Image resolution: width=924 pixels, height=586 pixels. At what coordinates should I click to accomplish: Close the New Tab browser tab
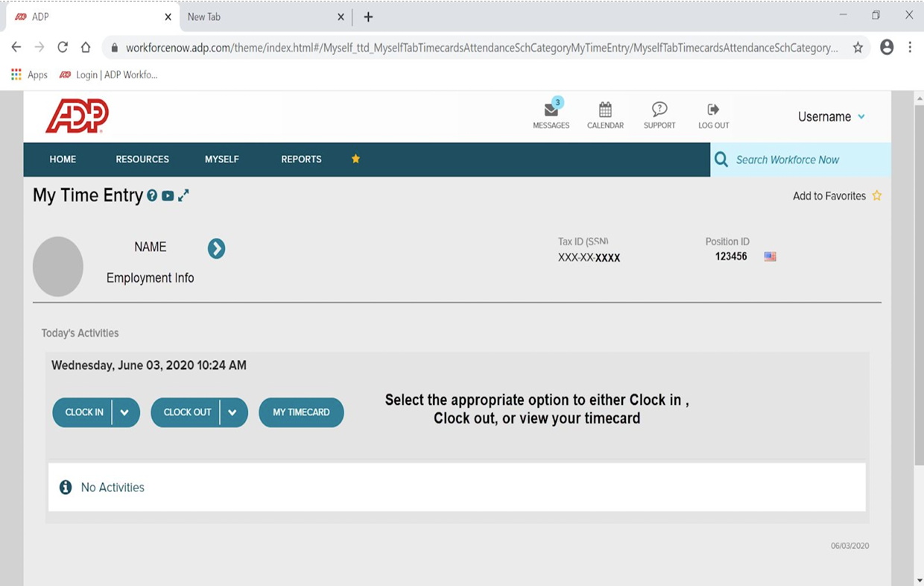click(341, 16)
